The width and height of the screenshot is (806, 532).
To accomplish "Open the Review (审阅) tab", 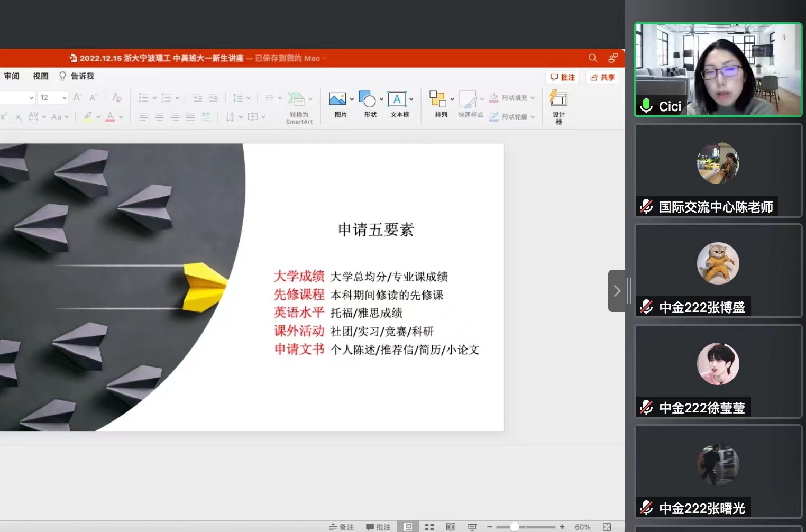I will tap(12, 76).
